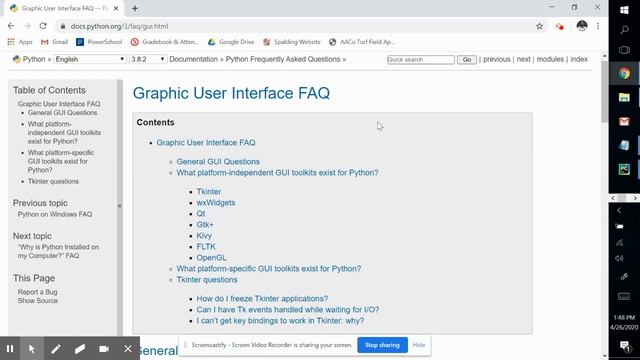Open Windows Task View icon
This screenshot has height=360, width=640.
pos(624,50)
